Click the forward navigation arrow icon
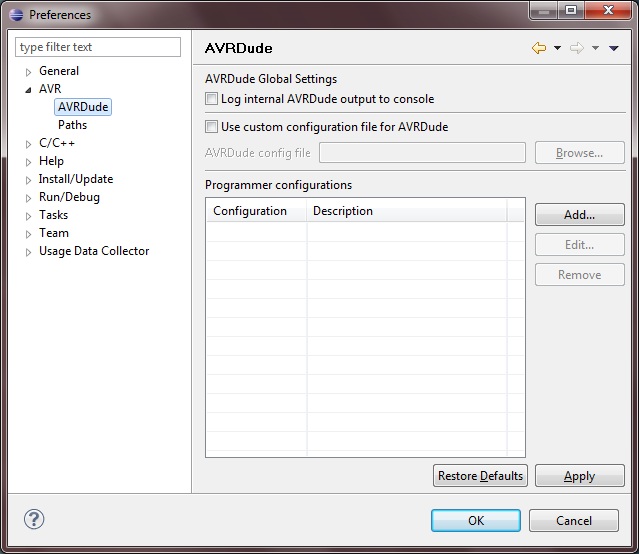 (x=577, y=48)
